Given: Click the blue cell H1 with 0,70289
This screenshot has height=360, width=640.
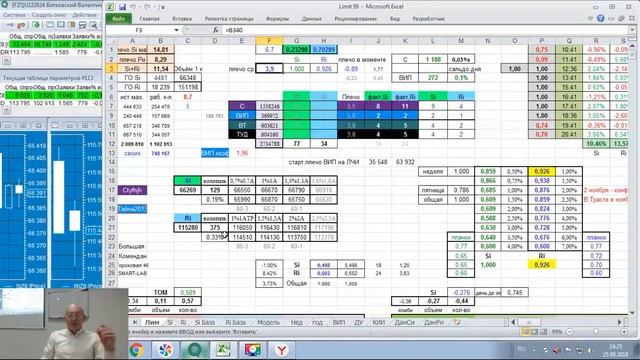Looking at the screenshot, I should pos(324,49).
